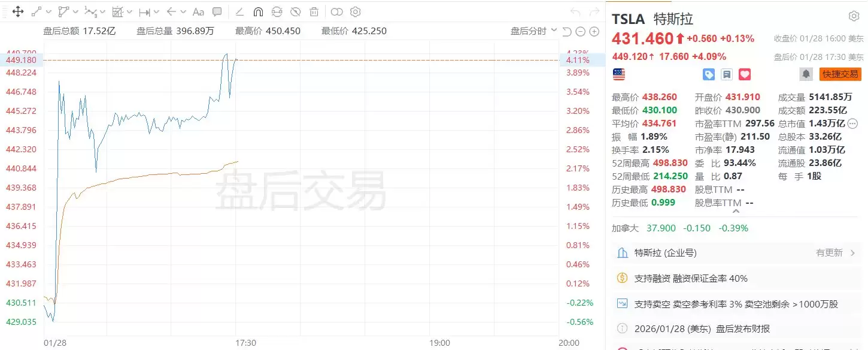Expand the line drawing tool dropdown
This screenshot has width=868, height=350.
pyautogui.click(x=48, y=11)
